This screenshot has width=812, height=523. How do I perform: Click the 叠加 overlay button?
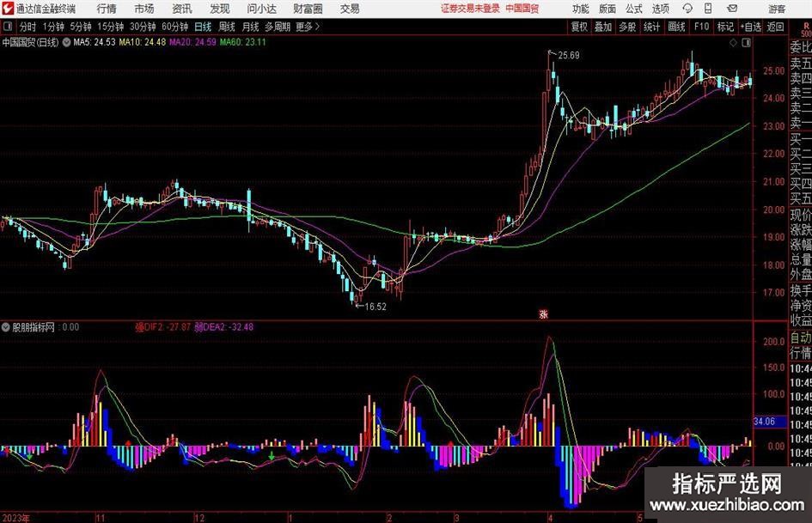tap(603, 27)
